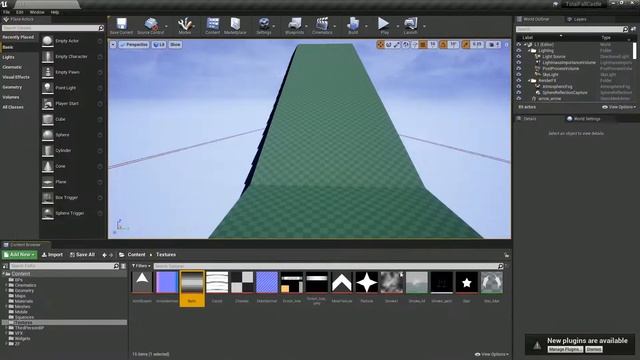The image size is (640, 360).
Task: Open the Perspective view dropdown
Action: point(134,44)
